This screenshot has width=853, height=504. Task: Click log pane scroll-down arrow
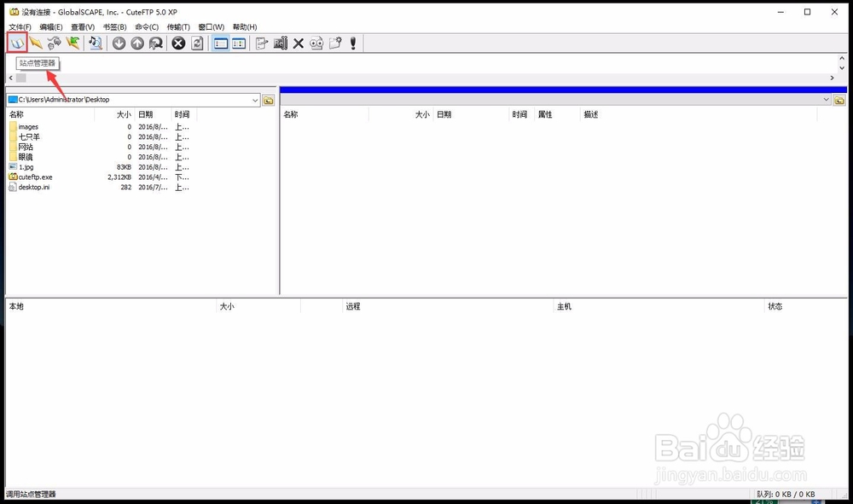click(842, 68)
